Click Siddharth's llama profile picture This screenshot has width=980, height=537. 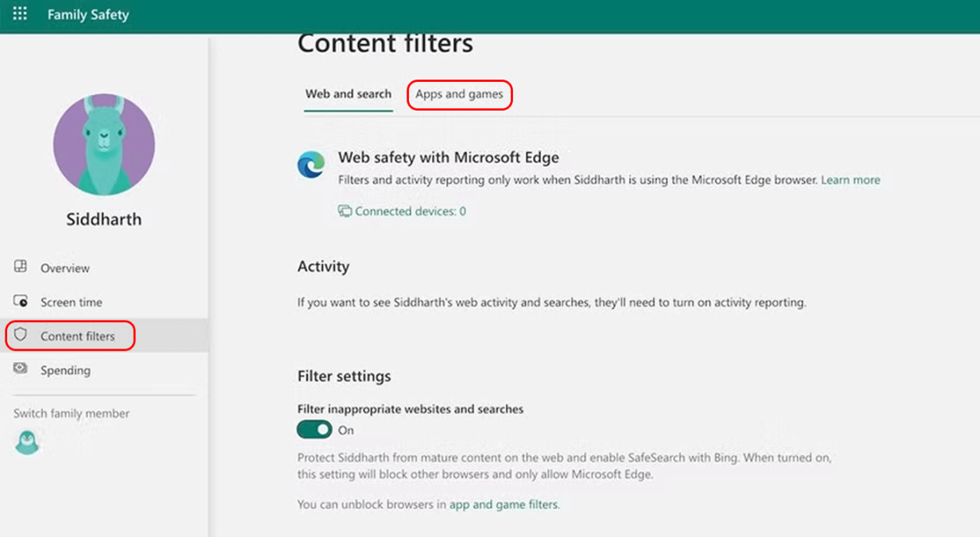tap(103, 144)
